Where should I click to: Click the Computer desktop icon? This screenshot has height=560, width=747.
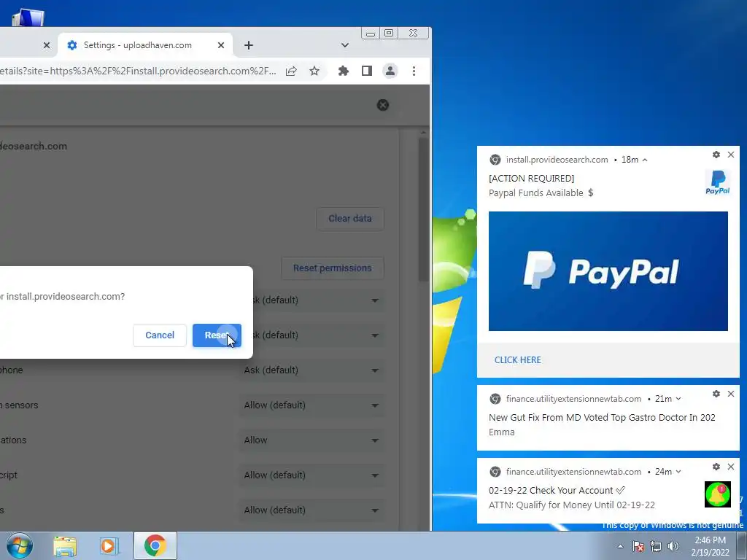click(28, 18)
